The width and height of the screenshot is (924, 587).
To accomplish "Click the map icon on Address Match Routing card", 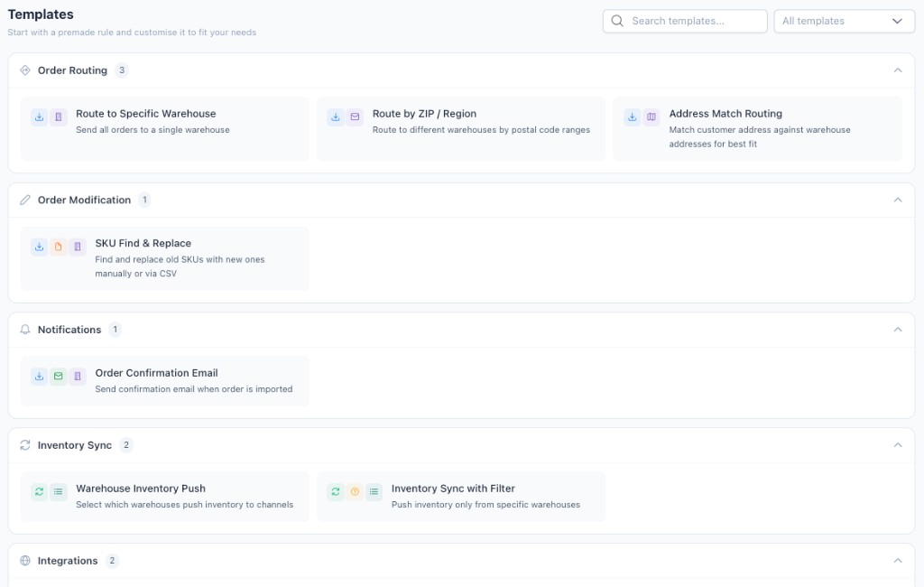I will [651, 117].
